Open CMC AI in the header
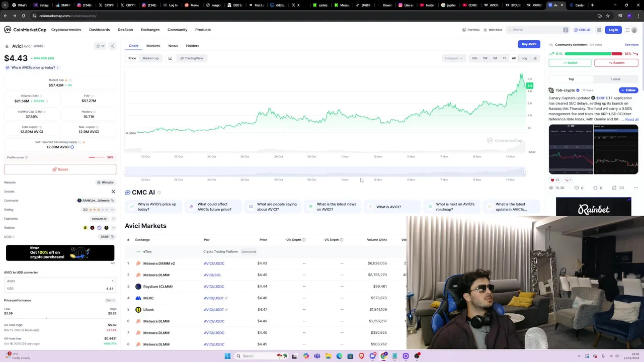 [x=583, y=30]
